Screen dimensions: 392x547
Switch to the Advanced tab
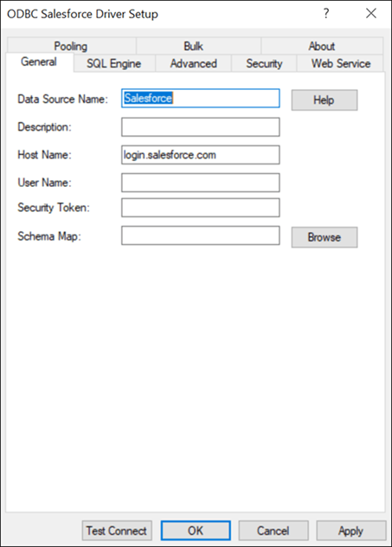click(x=194, y=63)
